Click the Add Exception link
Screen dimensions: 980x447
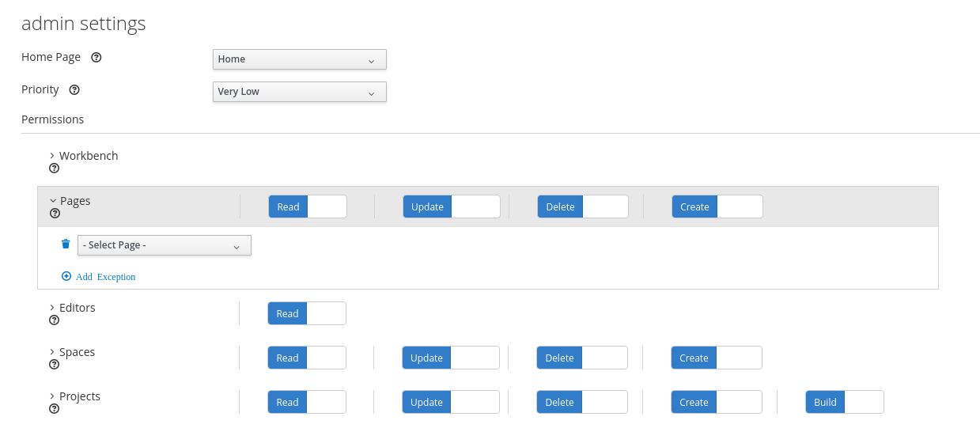tap(105, 278)
